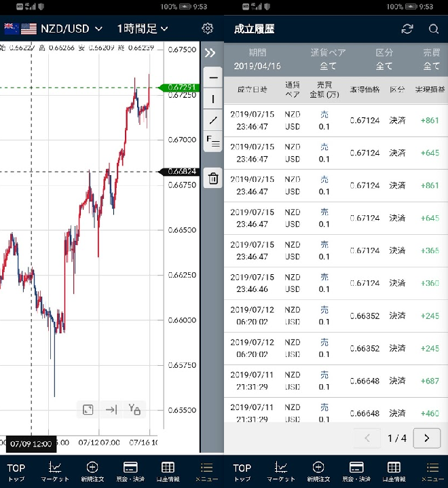Tap green 0.67291 price label
This screenshot has width=448, height=488.
click(180, 88)
